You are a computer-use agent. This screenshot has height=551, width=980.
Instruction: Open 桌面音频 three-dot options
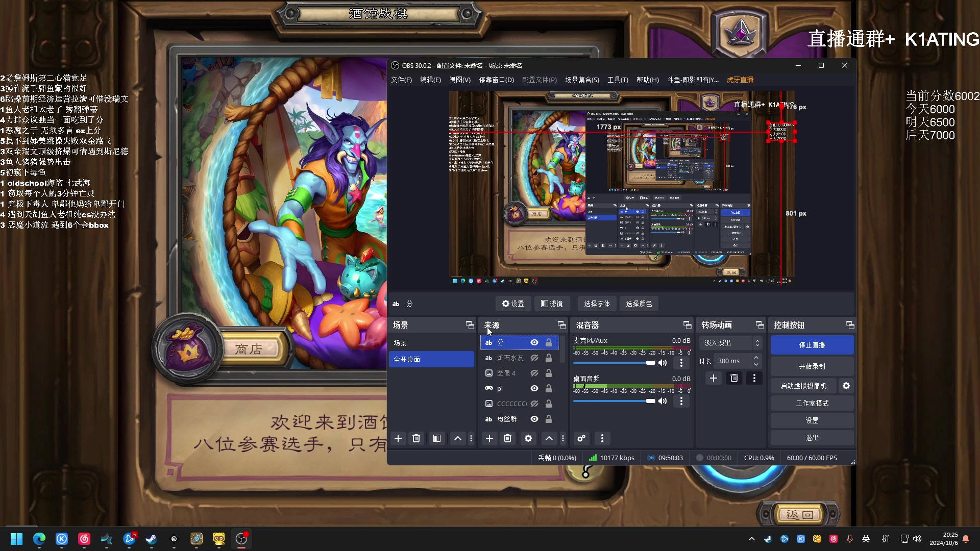tap(681, 401)
